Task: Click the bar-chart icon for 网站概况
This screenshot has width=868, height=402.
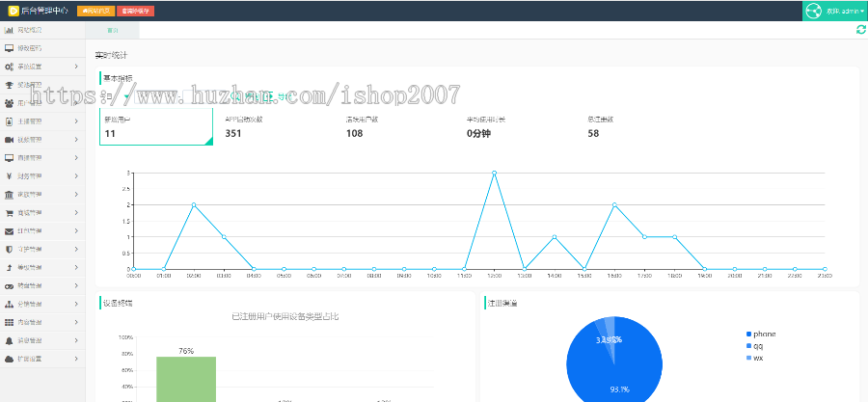Action: coord(9,30)
